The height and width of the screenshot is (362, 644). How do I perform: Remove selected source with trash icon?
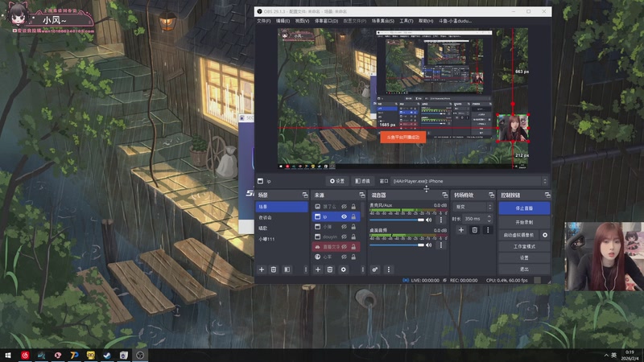pos(330,269)
